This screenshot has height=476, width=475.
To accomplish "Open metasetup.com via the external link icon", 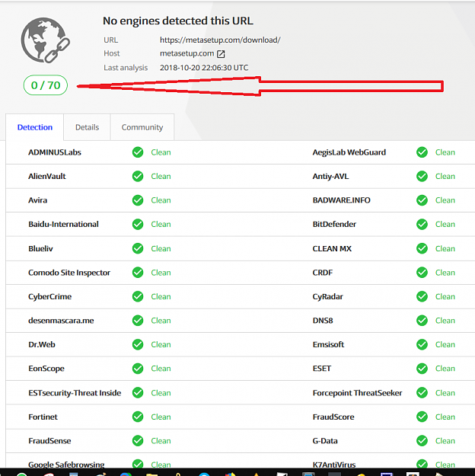I will click(x=221, y=54).
